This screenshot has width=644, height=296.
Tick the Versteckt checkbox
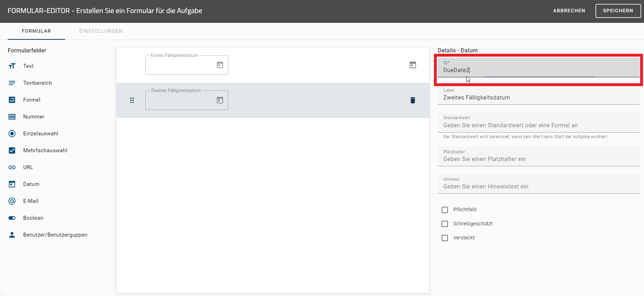[445, 238]
